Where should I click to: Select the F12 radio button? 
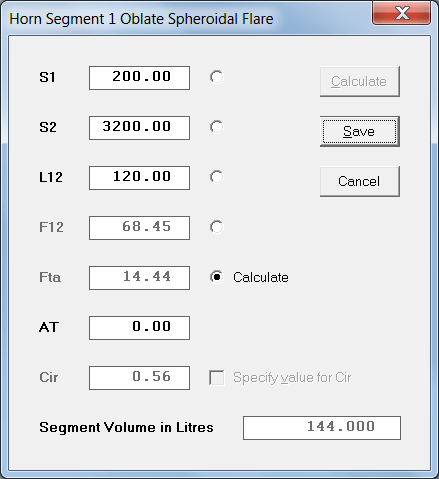click(x=216, y=227)
